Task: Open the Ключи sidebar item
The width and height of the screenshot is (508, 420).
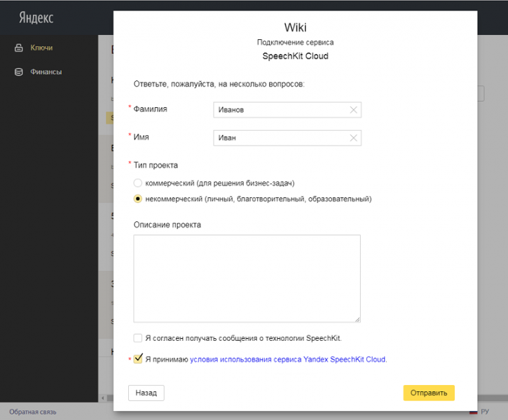Action: [x=41, y=48]
